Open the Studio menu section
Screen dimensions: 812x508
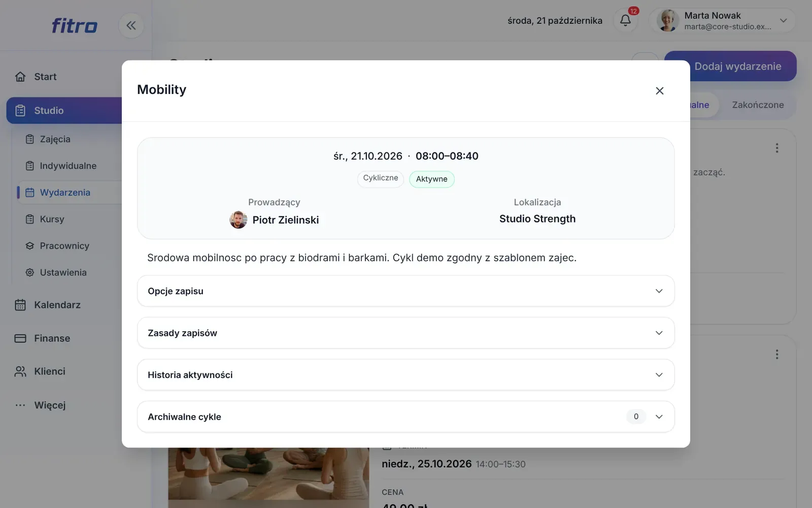64,110
